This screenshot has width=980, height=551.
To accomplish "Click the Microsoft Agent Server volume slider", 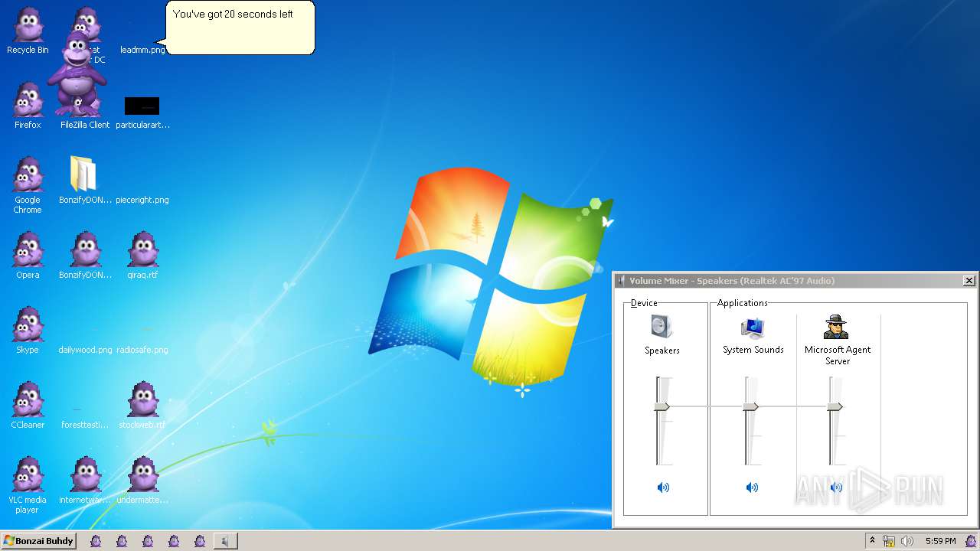I will (835, 406).
